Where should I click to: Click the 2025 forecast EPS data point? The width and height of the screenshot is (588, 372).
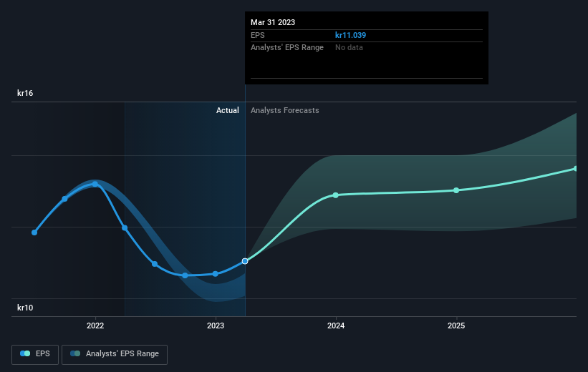pos(456,190)
